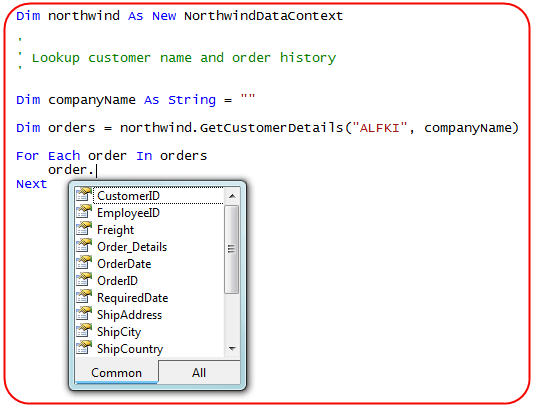Click the Freight property icon
Viewport: 537px width, 409px height.
84,228
